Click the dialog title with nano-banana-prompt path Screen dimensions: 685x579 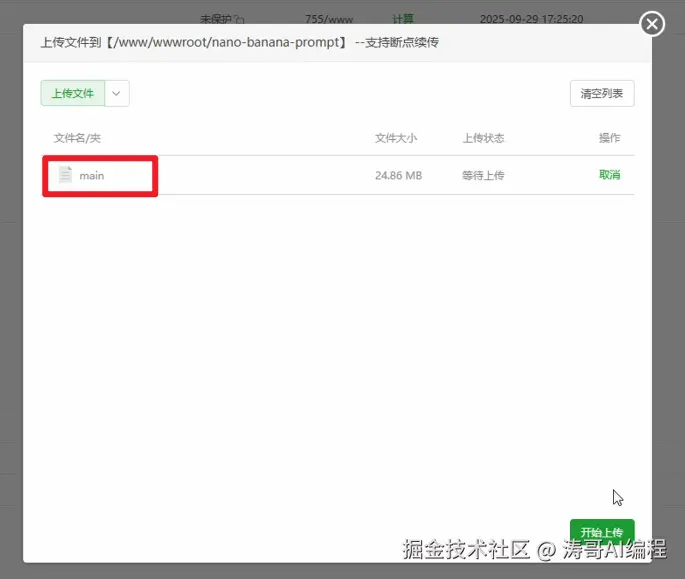pos(239,42)
